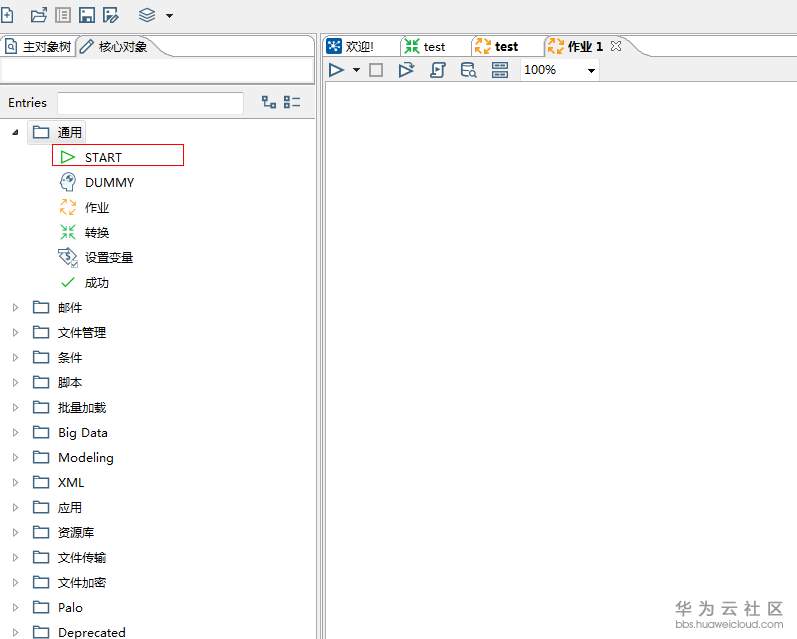Click the Explore repository toolbar icon
The height and width of the screenshot is (639, 797).
click(63, 15)
